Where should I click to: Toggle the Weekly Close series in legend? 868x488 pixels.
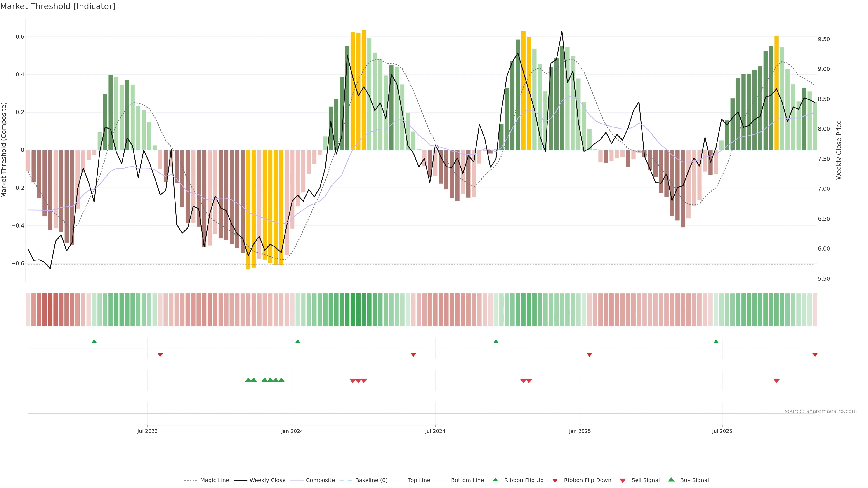click(x=267, y=480)
